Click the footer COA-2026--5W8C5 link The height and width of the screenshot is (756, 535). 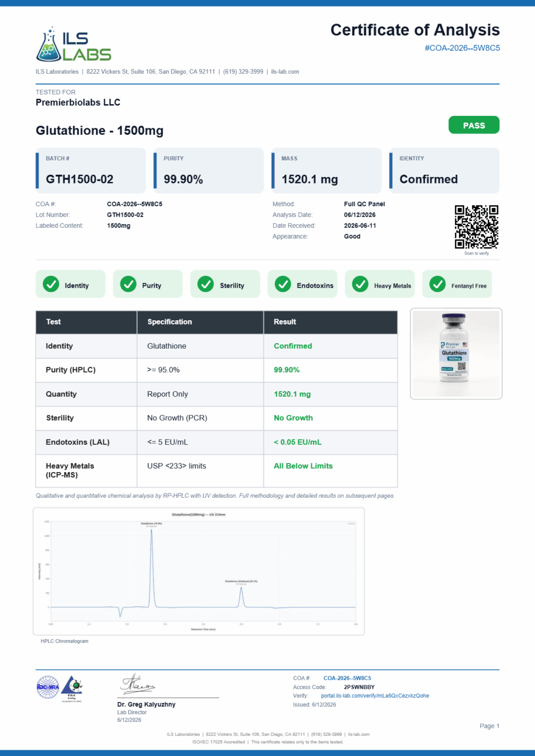coord(347,678)
